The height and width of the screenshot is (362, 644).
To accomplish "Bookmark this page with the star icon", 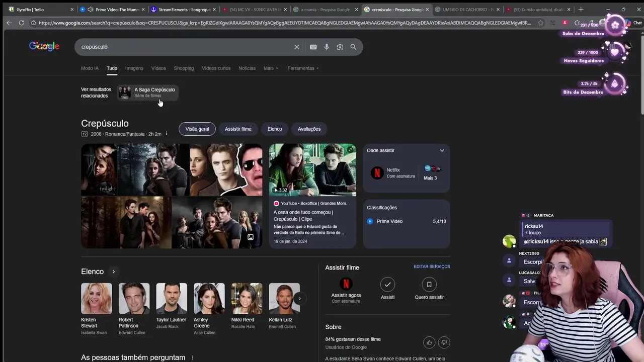I will coord(540,23).
